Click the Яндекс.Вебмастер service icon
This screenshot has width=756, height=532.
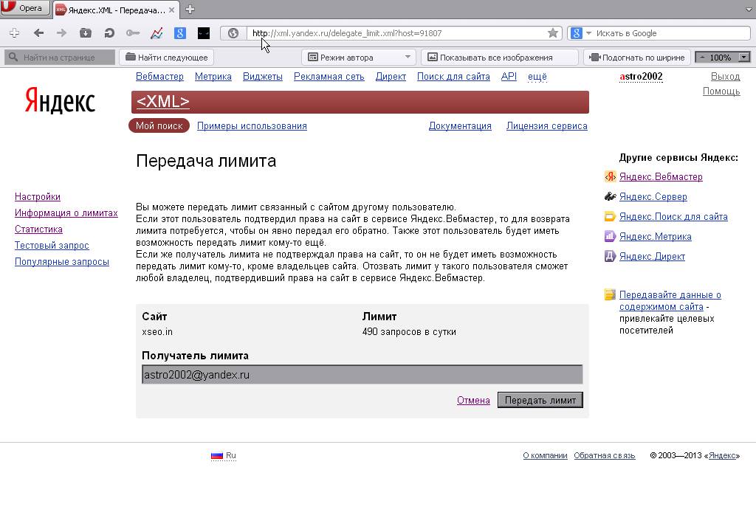611,176
